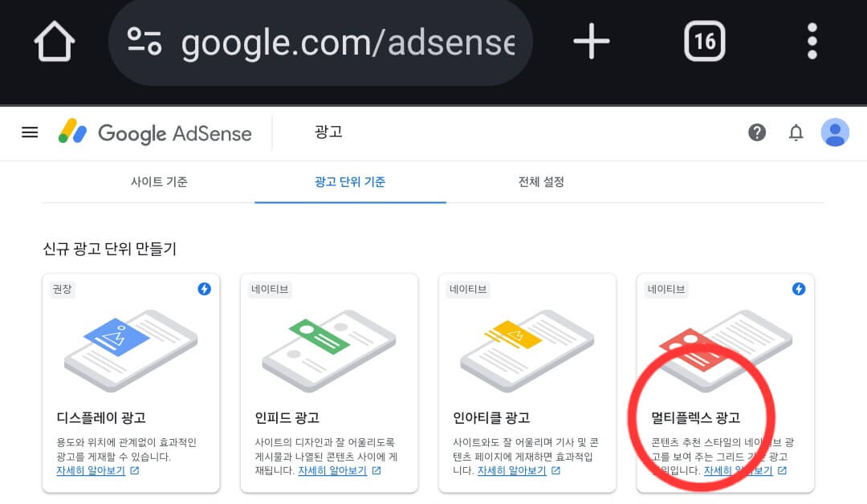Select the 인아티클 광고 card illustration

click(527, 350)
